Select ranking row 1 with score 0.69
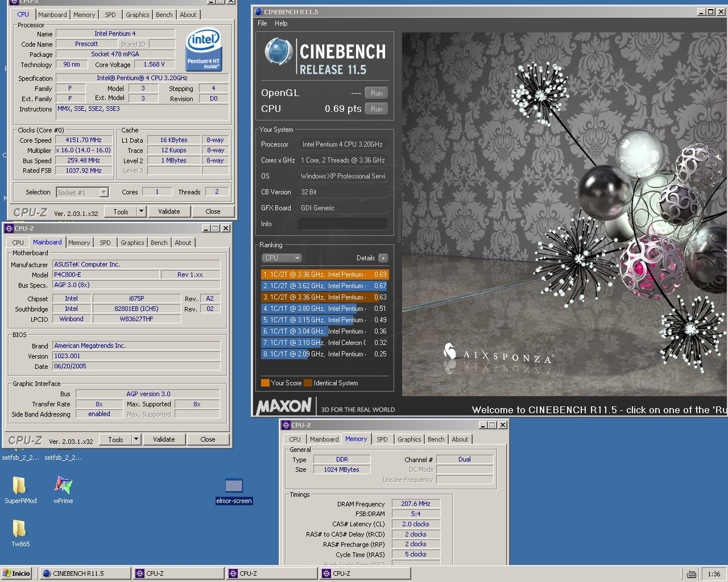728x582 pixels. (x=325, y=275)
